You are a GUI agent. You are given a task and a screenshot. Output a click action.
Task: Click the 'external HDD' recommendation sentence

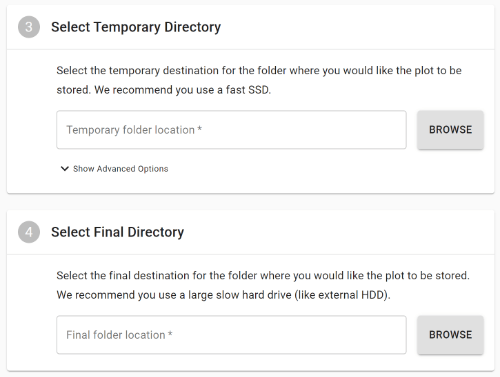click(x=223, y=295)
